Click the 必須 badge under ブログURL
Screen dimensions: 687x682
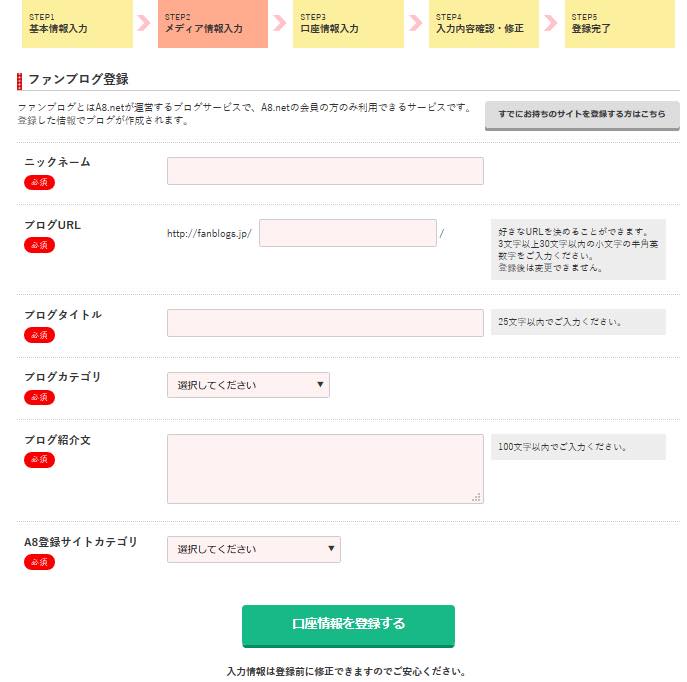pos(39,246)
